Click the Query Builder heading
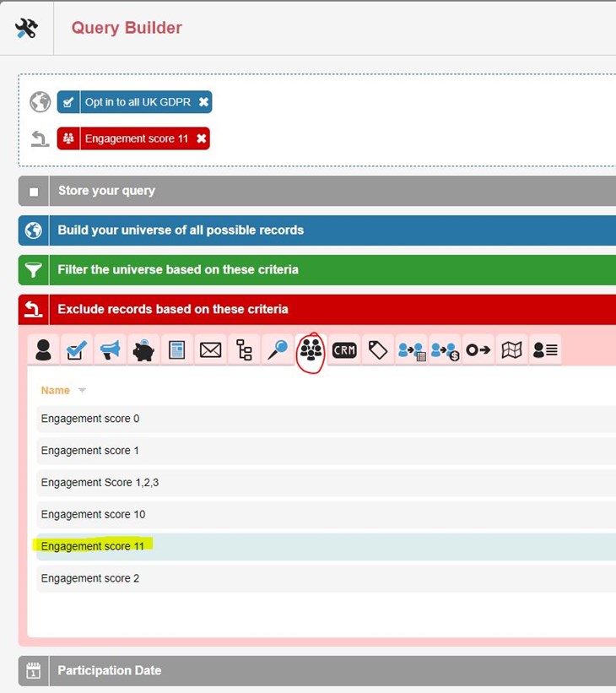 pos(127,28)
